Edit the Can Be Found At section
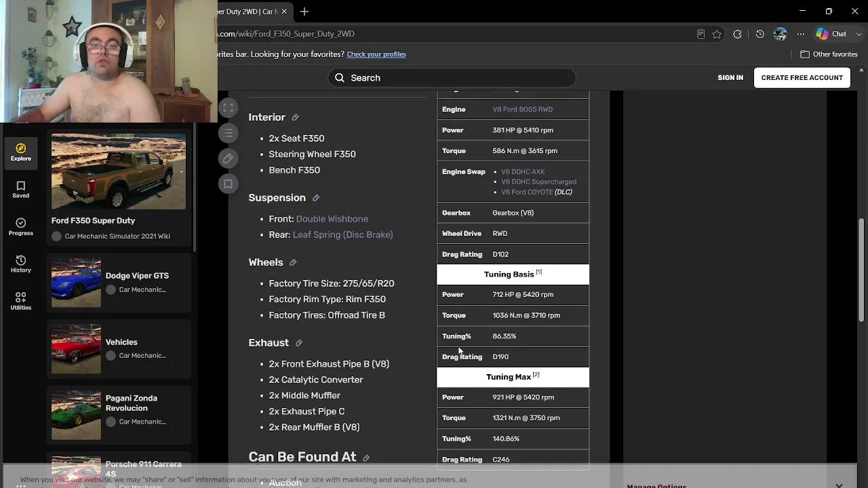 (x=366, y=458)
